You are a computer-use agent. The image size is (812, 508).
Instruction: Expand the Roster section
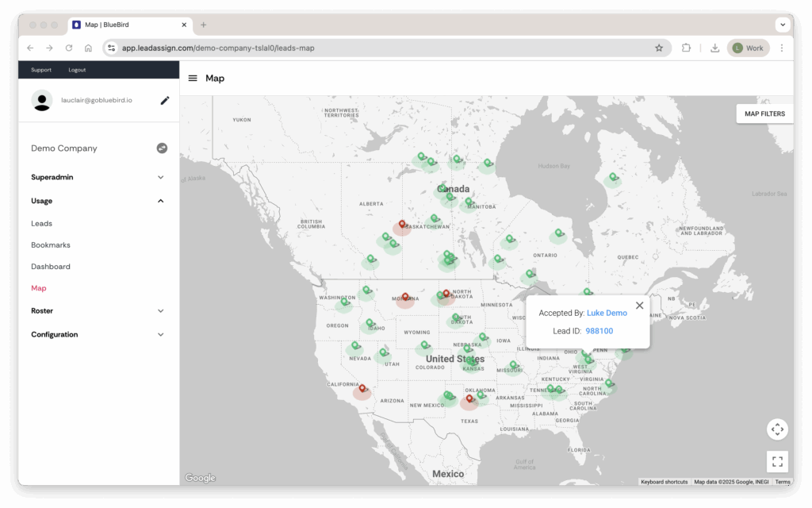coord(160,311)
